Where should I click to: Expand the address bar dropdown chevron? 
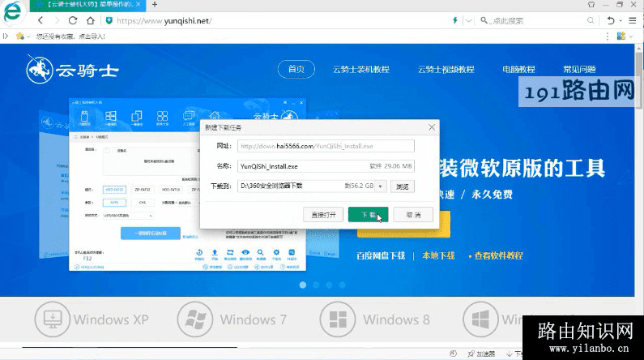468,20
